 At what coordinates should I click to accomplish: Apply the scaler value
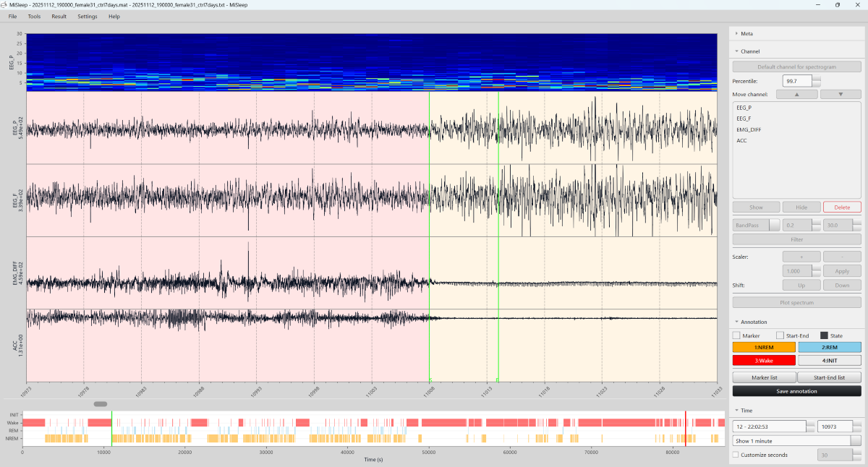(x=842, y=271)
